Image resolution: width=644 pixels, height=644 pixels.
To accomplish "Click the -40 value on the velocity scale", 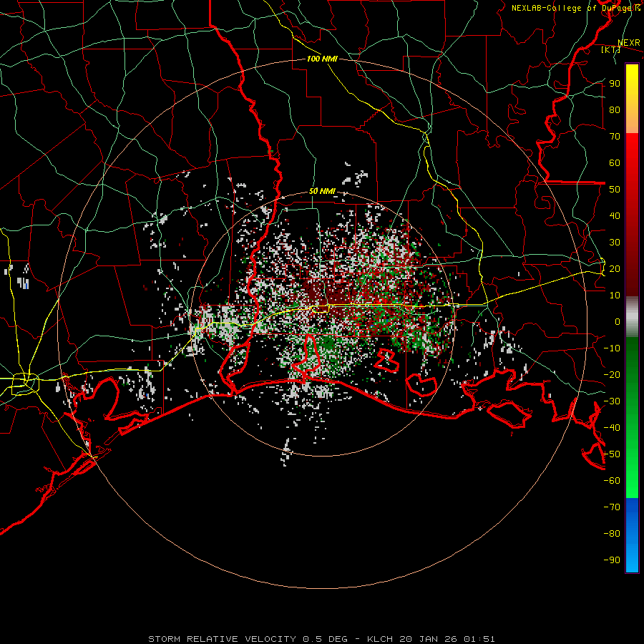I will tap(612, 428).
